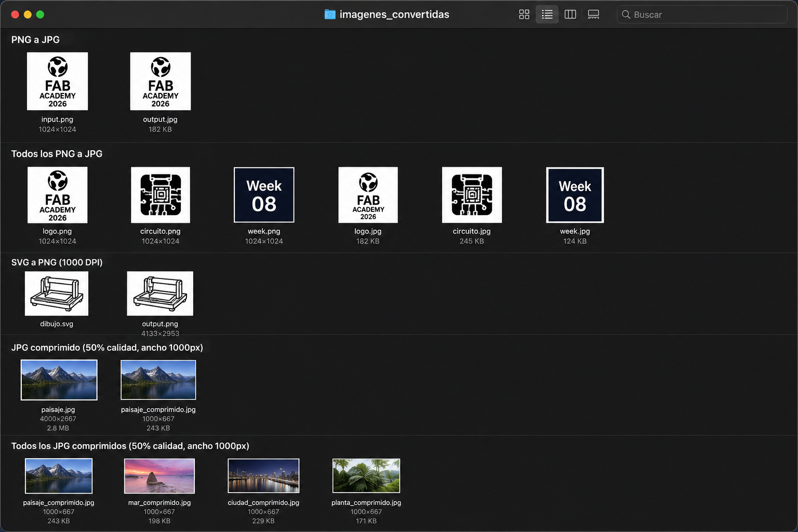
Task: Click the Todos los PNG a JPG header
Action: pyautogui.click(x=57, y=154)
